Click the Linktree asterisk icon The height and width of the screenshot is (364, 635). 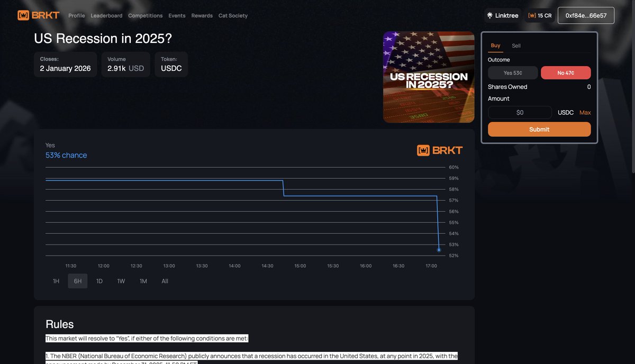(490, 15)
